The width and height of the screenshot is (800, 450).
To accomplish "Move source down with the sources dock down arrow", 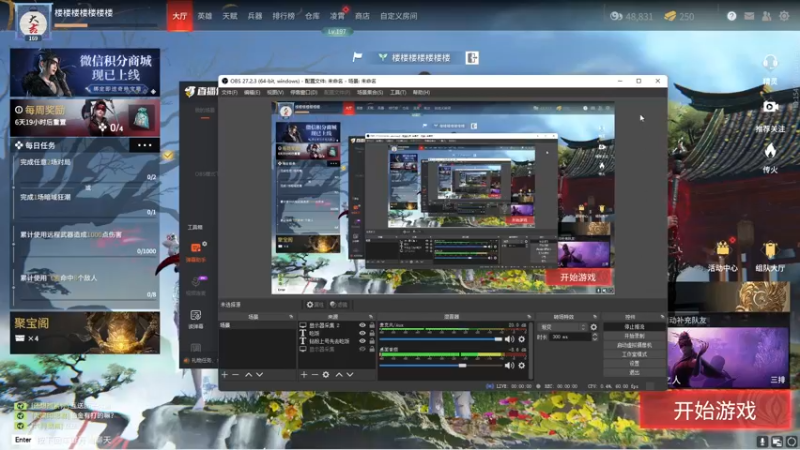I will pyautogui.click(x=350, y=374).
